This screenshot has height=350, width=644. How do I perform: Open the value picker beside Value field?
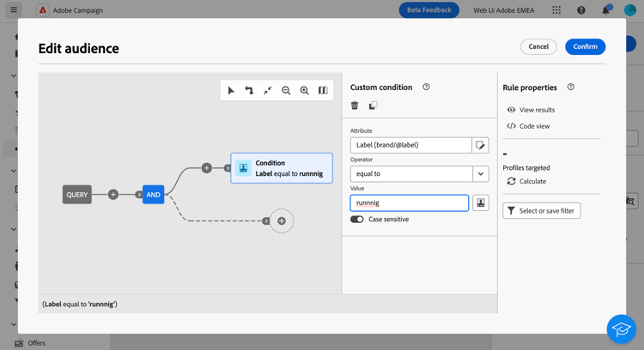click(x=481, y=203)
